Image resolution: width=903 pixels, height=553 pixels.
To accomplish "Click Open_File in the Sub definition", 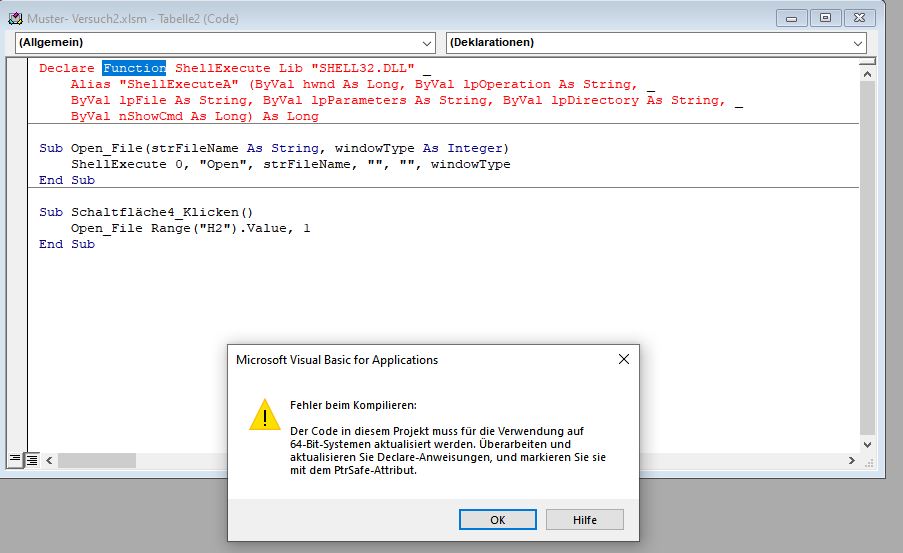I will (107, 148).
